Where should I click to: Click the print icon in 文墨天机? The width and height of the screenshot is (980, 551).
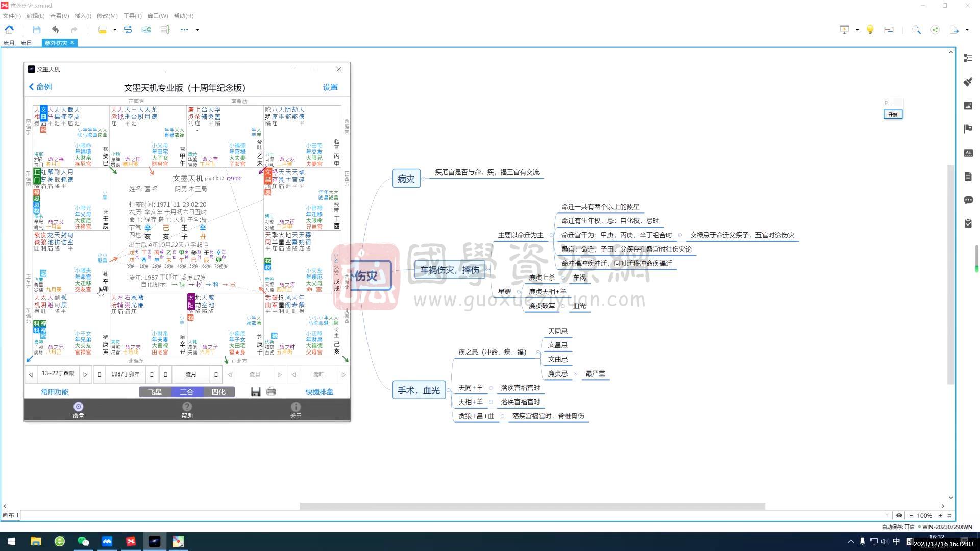(x=271, y=392)
